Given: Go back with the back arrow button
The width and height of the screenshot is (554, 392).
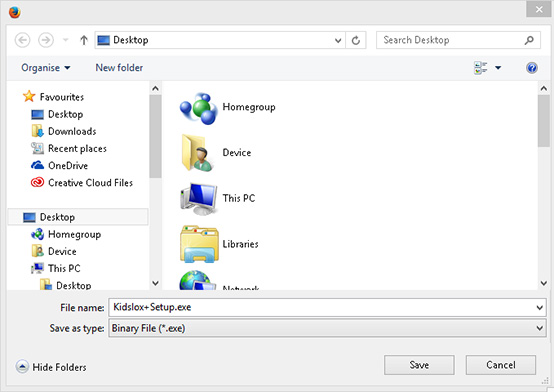Looking at the screenshot, I should point(22,40).
